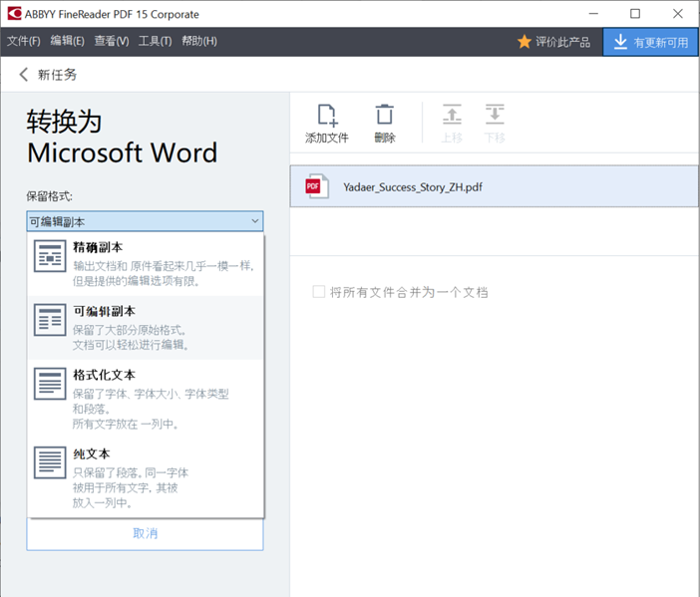Screen dimensions: 700x597
Task: Click the 格式化文本 layout icon
Action: click(50, 384)
